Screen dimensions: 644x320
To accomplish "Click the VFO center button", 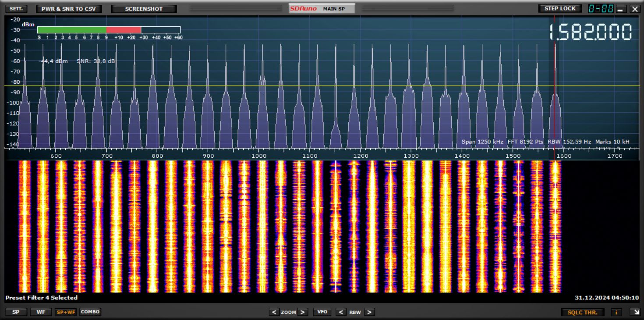I will coord(322,312).
